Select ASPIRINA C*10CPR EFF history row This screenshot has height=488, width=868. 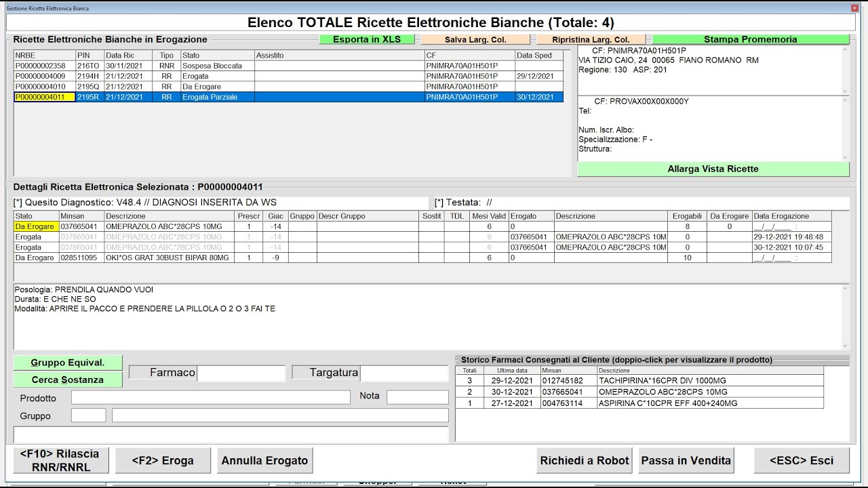click(x=639, y=403)
